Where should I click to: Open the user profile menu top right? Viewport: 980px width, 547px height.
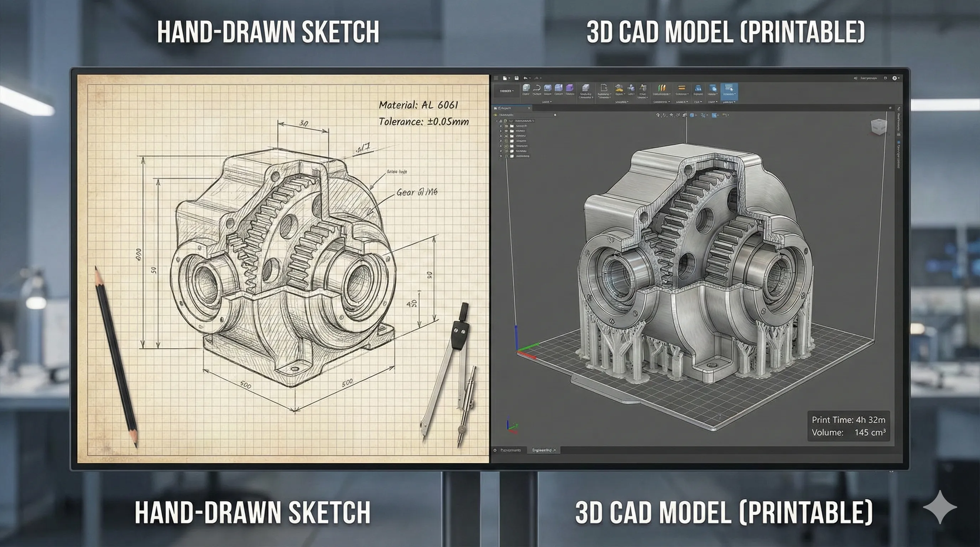click(895, 78)
